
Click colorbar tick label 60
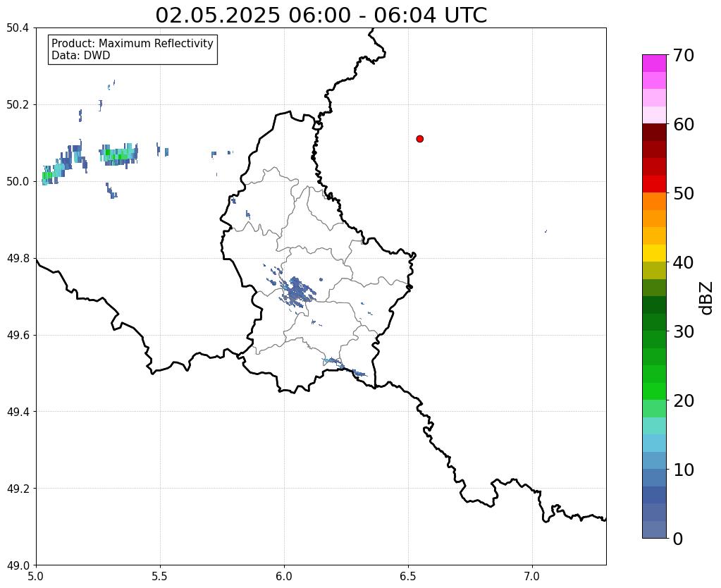pos(684,124)
